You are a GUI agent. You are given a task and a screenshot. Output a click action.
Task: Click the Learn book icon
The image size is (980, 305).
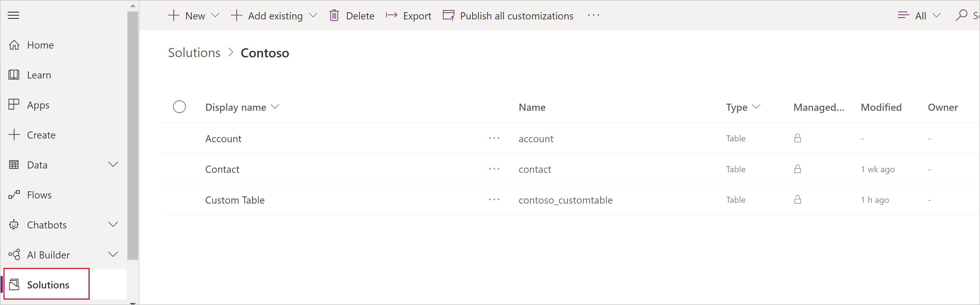(x=14, y=75)
